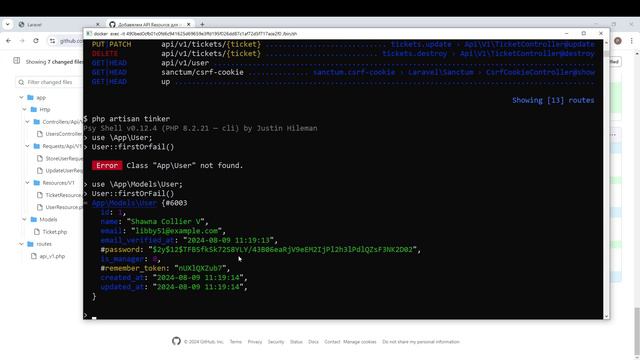Click the github.com address bar
Screen dimensions: 640x360
coord(71,41)
